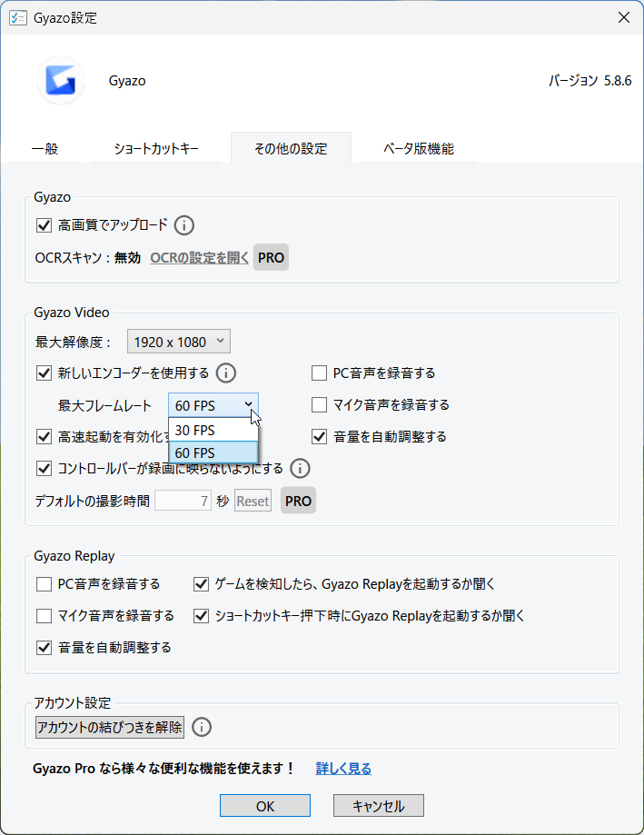Enable PC音声を録音する under Gyazo Video
Image resolution: width=644 pixels, height=835 pixels.
319,373
